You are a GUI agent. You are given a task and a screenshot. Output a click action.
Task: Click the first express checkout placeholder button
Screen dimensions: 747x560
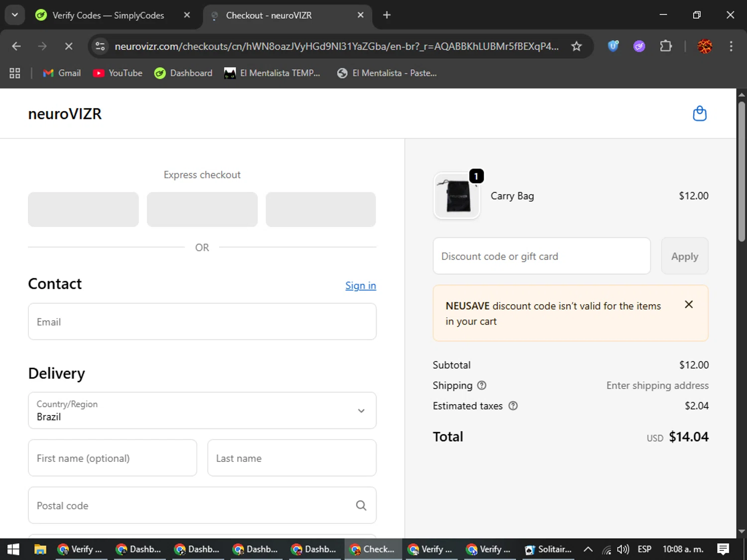83,210
